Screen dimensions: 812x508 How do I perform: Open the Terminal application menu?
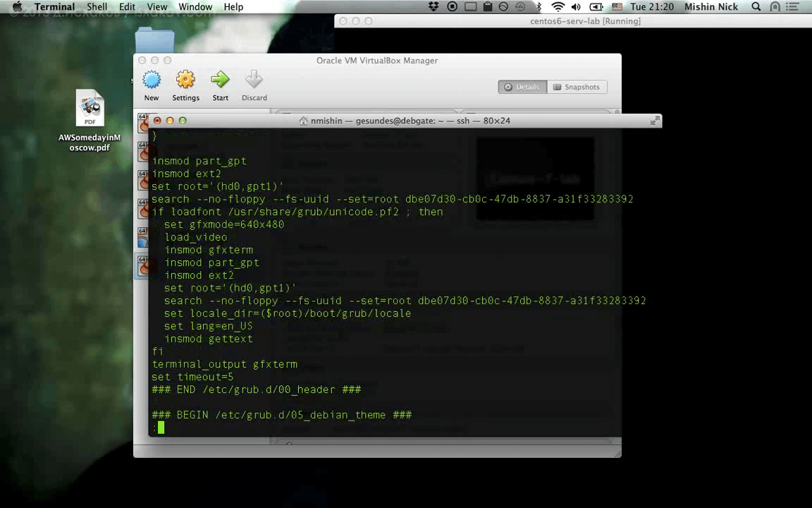54,7
